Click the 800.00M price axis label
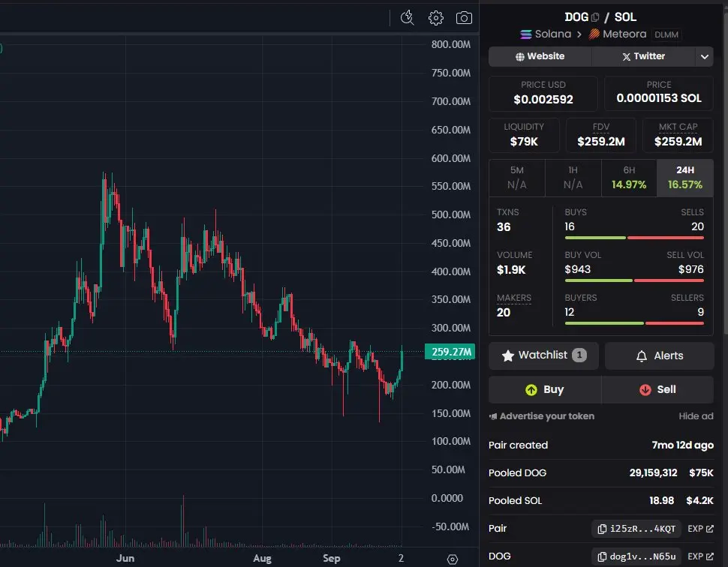 click(450, 44)
